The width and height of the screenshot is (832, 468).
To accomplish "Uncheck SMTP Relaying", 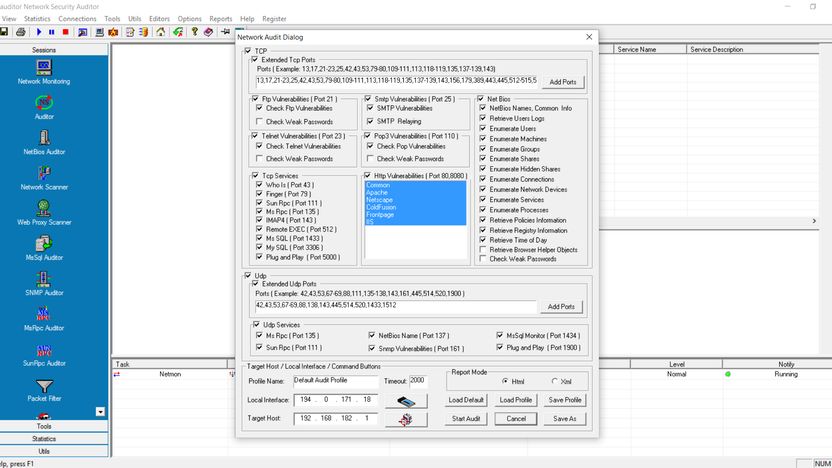I will tap(370, 121).
